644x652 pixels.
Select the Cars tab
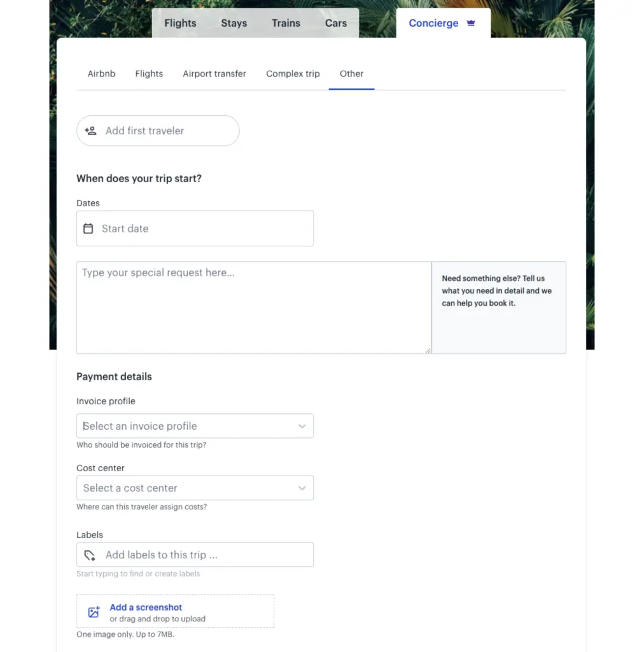(x=336, y=23)
